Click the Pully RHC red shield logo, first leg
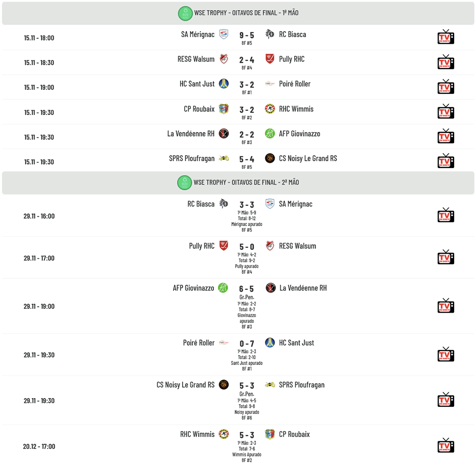The width and height of the screenshot is (476, 465). point(270,59)
